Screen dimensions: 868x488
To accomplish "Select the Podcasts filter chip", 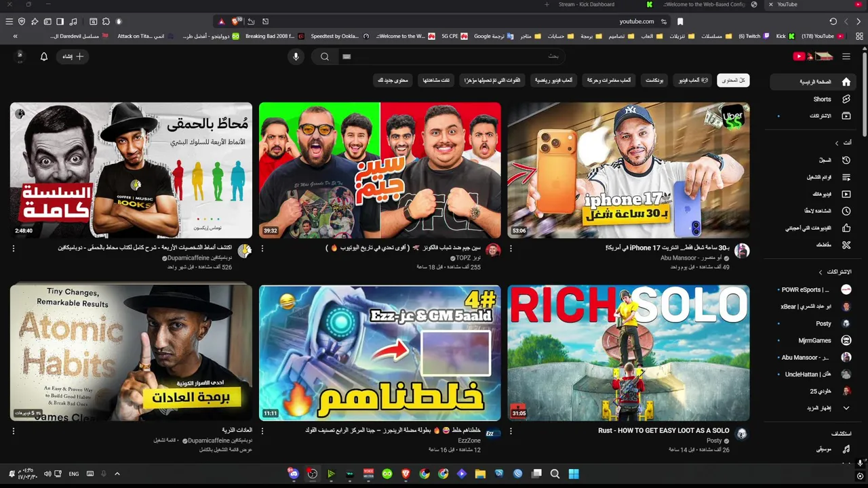I will pyautogui.click(x=654, y=80).
